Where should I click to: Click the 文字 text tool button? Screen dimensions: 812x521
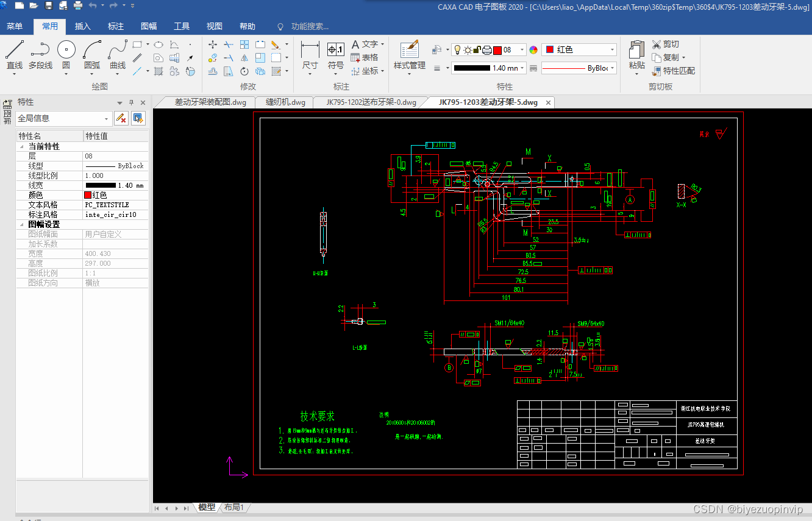click(368, 44)
